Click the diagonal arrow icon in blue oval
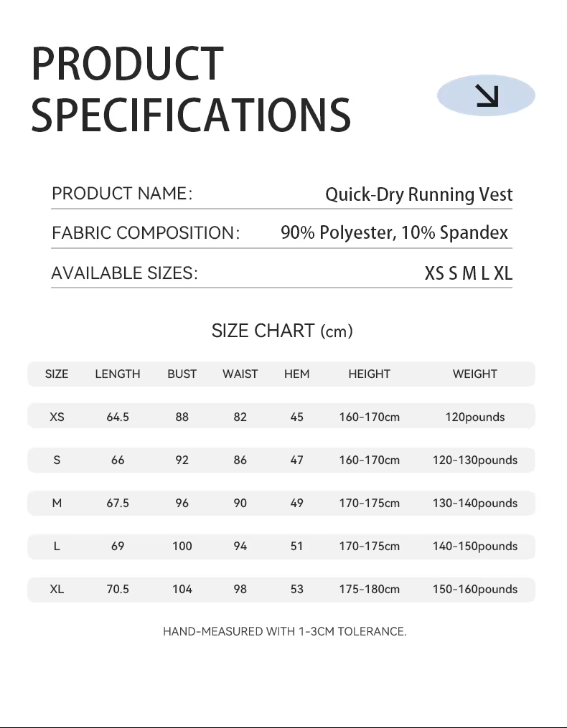Image resolution: width=567 pixels, height=728 pixels. click(487, 95)
